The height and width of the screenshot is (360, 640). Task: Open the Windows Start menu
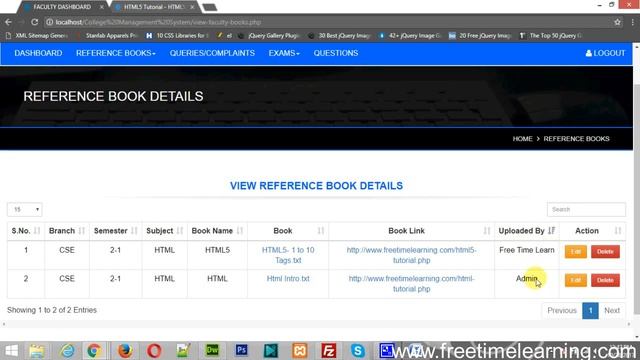pyautogui.click(x=12, y=351)
